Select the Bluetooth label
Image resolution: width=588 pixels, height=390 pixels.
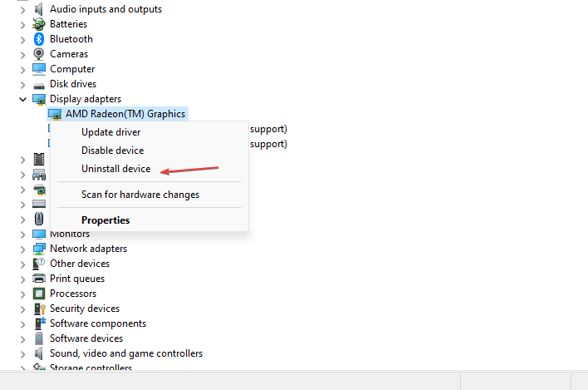point(71,39)
